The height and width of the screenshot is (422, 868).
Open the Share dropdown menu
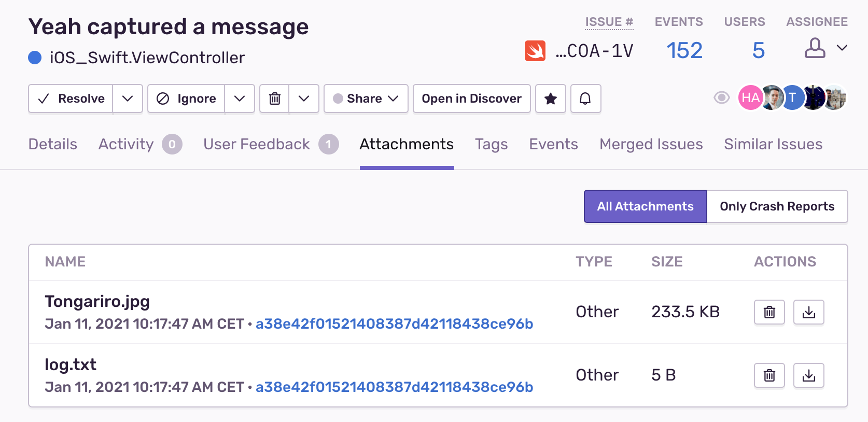[x=366, y=99]
